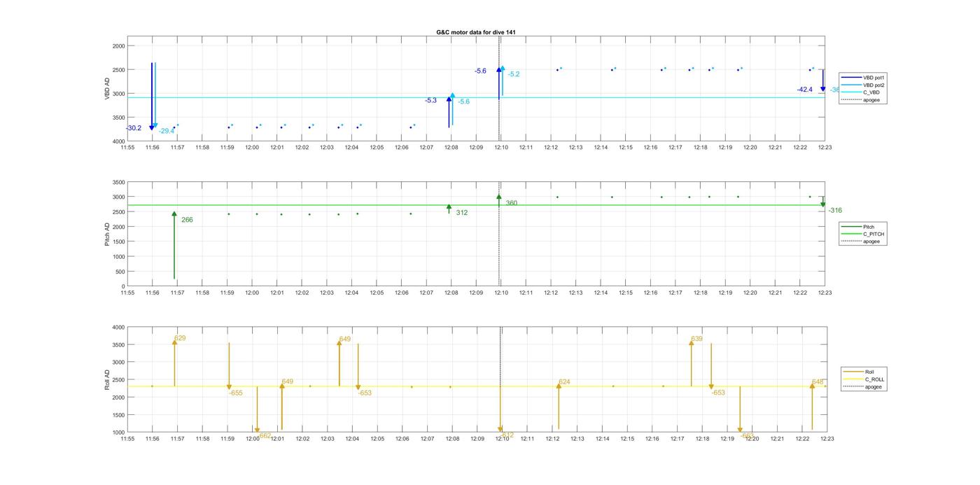Click the 639 roll data label
Viewport: 980px width, 485px height.
(696, 339)
